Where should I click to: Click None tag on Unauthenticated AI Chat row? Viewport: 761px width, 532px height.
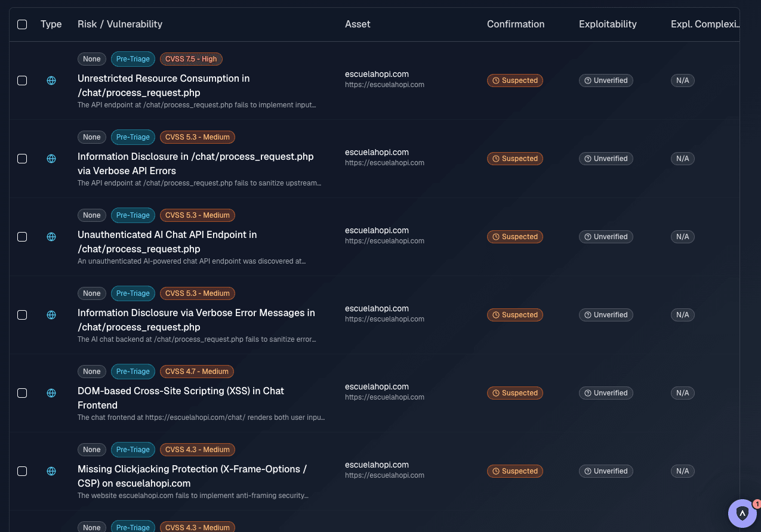pyautogui.click(x=92, y=215)
